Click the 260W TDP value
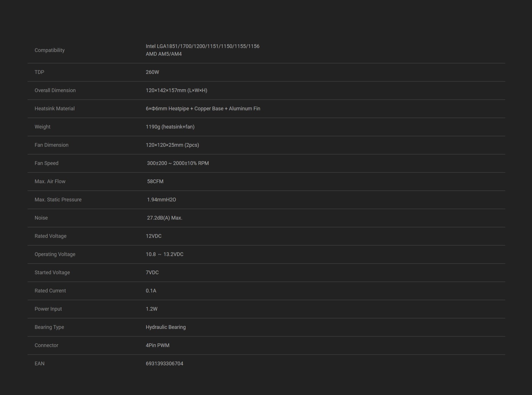Screen dimensions: 532x395 (x=152, y=72)
